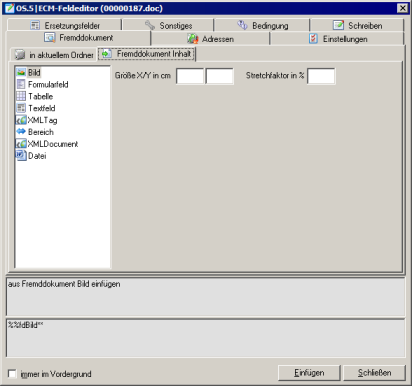The width and height of the screenshot is (412, 386).
Task: Switch to the Sonstiges tab
Action: pos(168,25)
